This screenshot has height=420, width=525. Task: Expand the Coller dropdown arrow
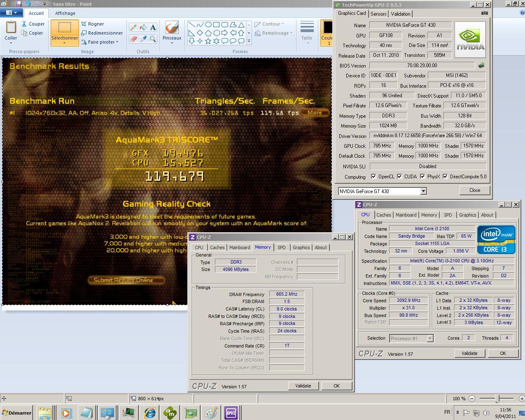(x=11, y=43)
